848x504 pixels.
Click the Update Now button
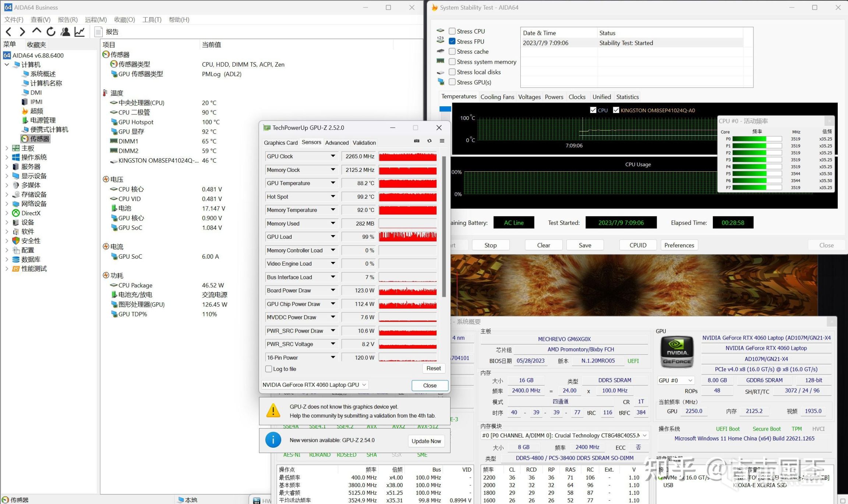click(x=426, y=441)
